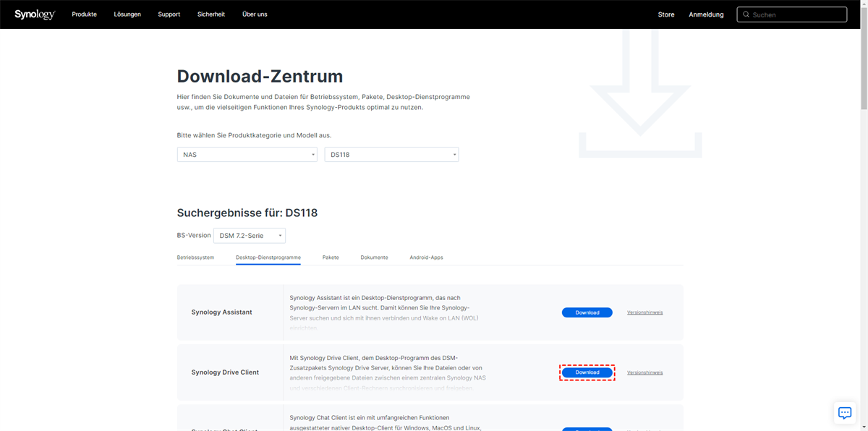Open the Produkte menu
This screenshot has height=431, width=868.
point(84,14)
